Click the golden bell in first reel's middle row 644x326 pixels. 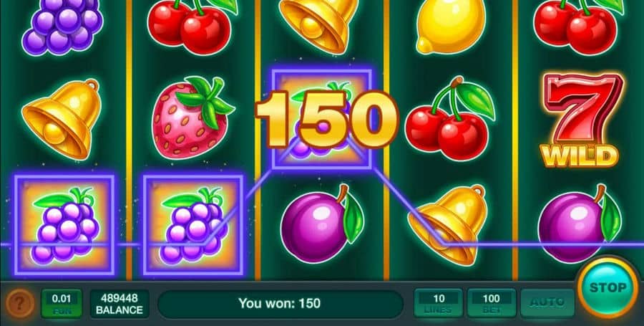[x=62, y=119]
